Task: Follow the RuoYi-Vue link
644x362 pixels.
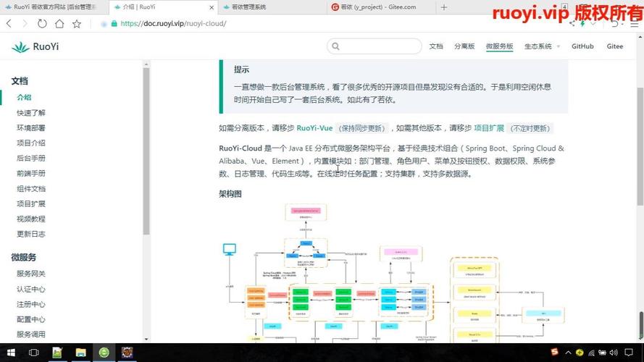Action: (314, 128)
